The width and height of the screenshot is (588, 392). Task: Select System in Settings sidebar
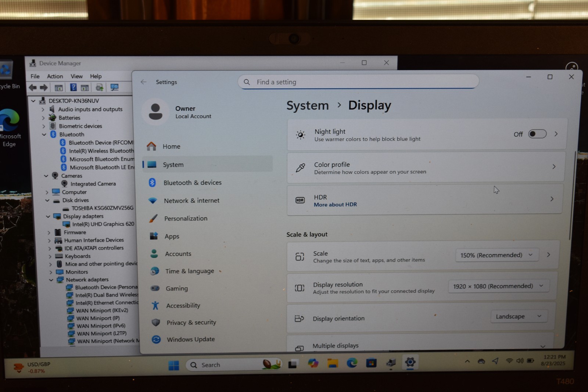click(x=208, y=165)
